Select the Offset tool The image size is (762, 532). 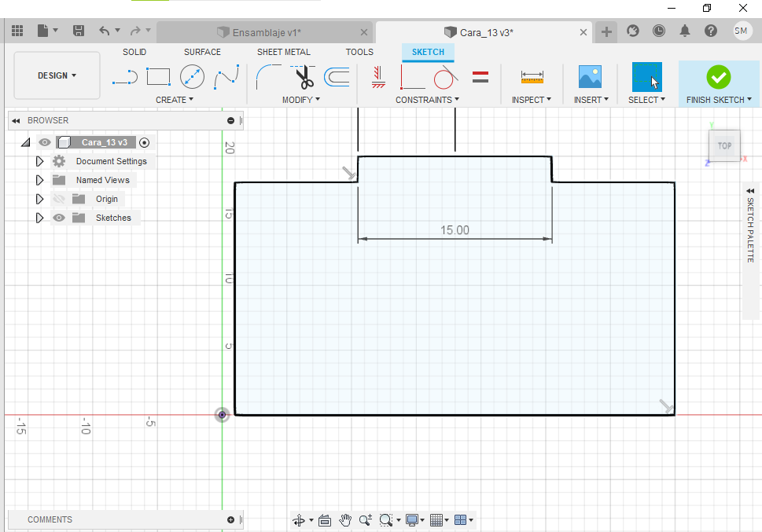pos(337,77)
